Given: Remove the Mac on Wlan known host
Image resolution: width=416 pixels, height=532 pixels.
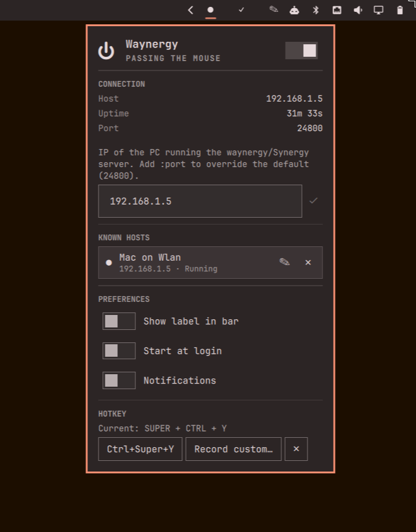Looking at the screenshot, I should pyautogui.click(x=308, y=263).
